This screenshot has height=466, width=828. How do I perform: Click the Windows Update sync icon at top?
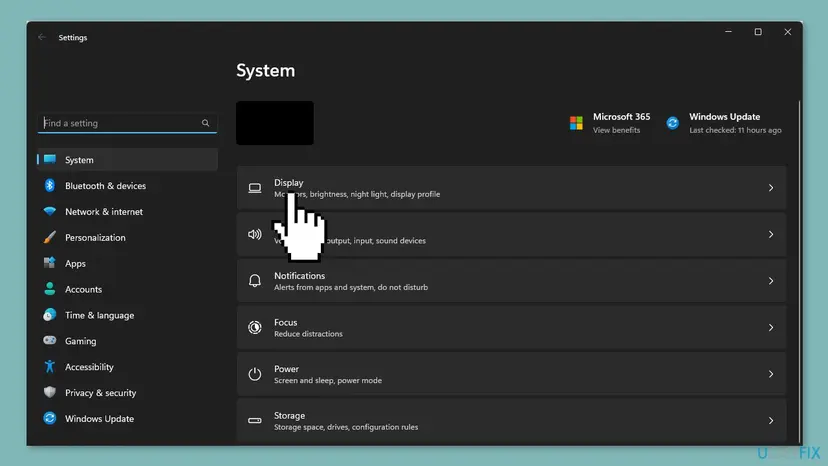672,123
